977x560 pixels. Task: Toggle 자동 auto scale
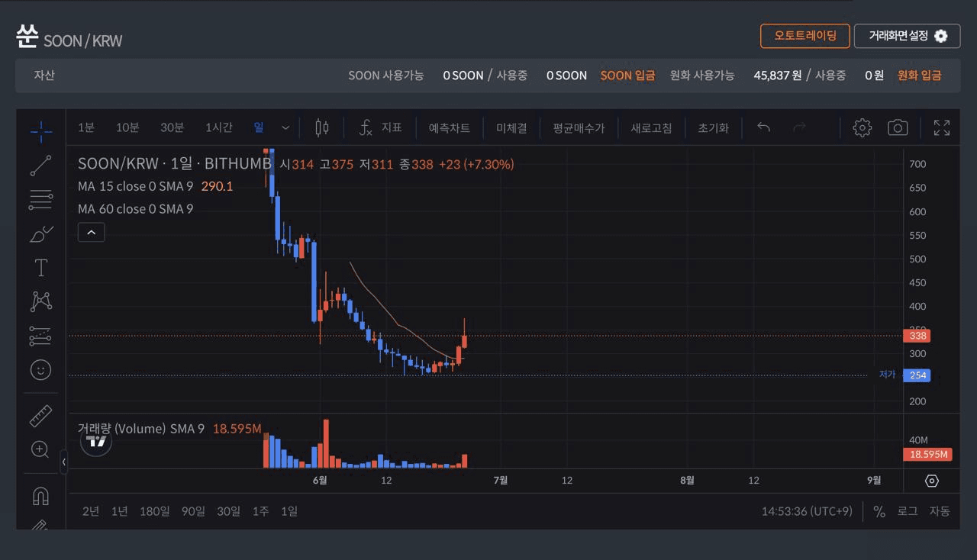tap(940, 511)
